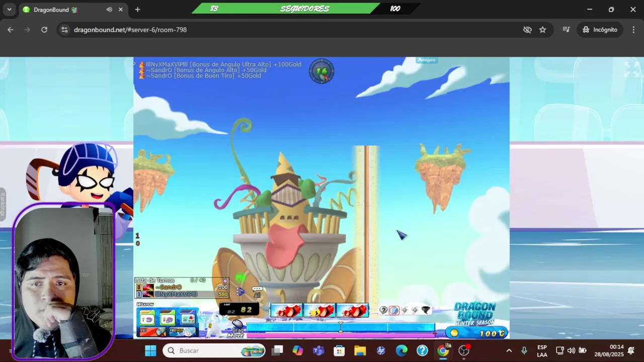Click the Buscar taskbar search box
644x362 pixels.
coord(214,350)
